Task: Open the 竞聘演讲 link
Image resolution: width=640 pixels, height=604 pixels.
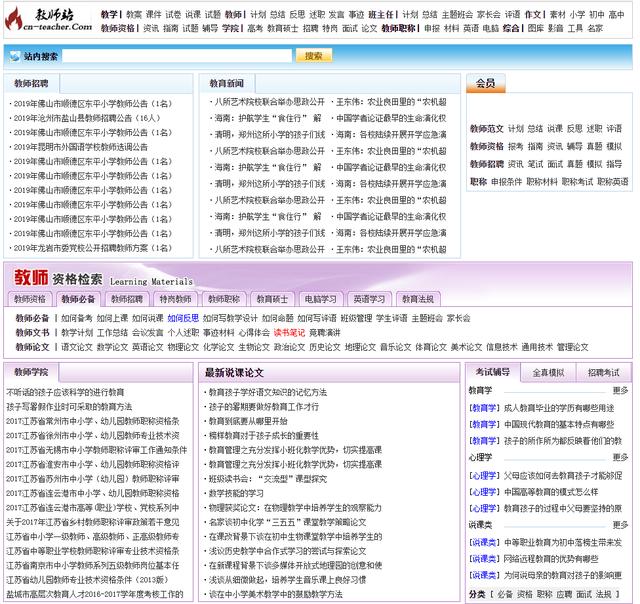Action: (x=325, y=333)
